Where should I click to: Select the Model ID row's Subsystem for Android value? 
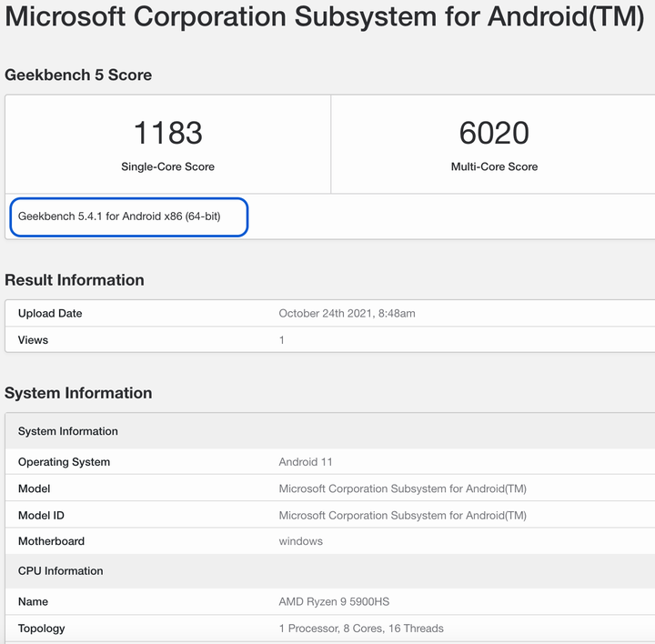(x=403, y=516)
